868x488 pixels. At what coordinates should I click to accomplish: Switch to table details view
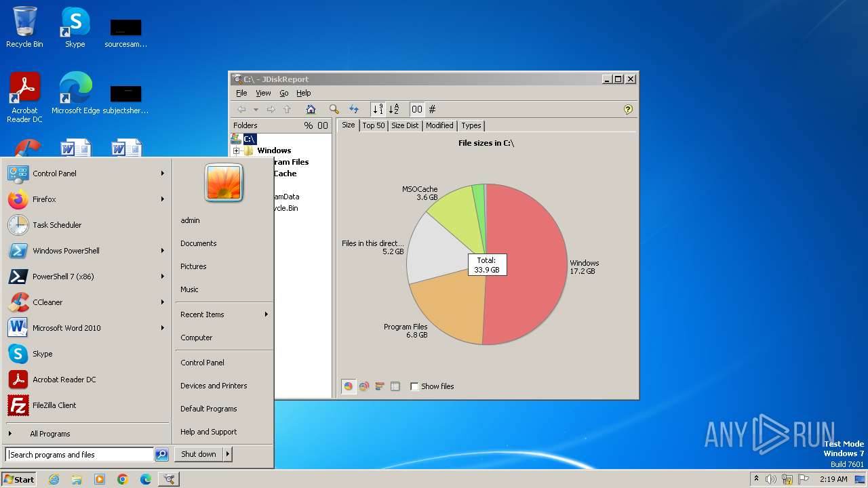[x=395, y=386]
